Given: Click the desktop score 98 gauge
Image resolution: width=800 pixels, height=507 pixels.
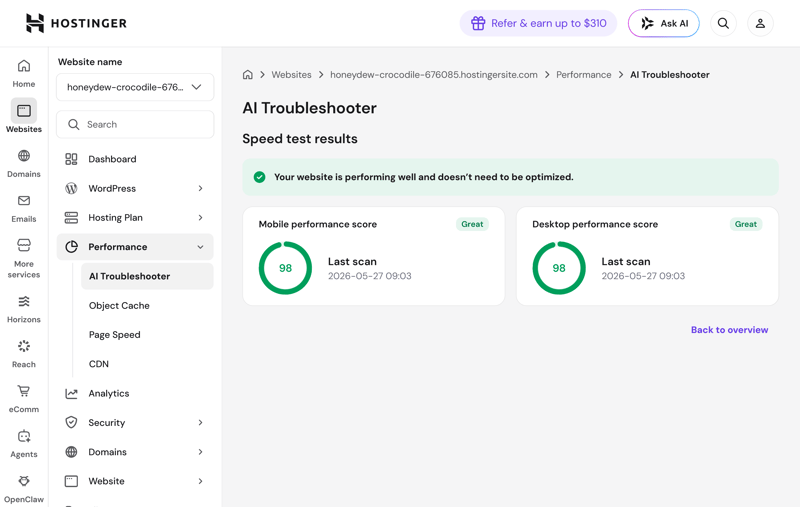Looking at the screenshot, I should tap(559, 268).
